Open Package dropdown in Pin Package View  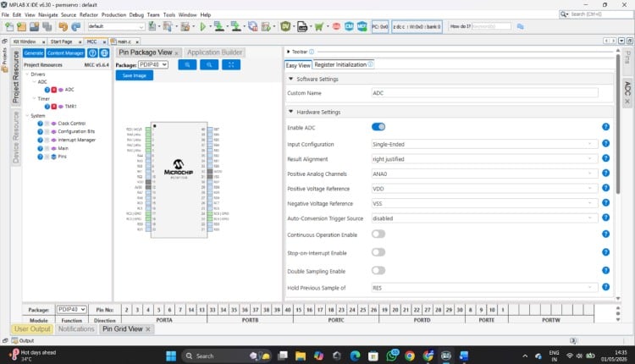coord(153,65)
